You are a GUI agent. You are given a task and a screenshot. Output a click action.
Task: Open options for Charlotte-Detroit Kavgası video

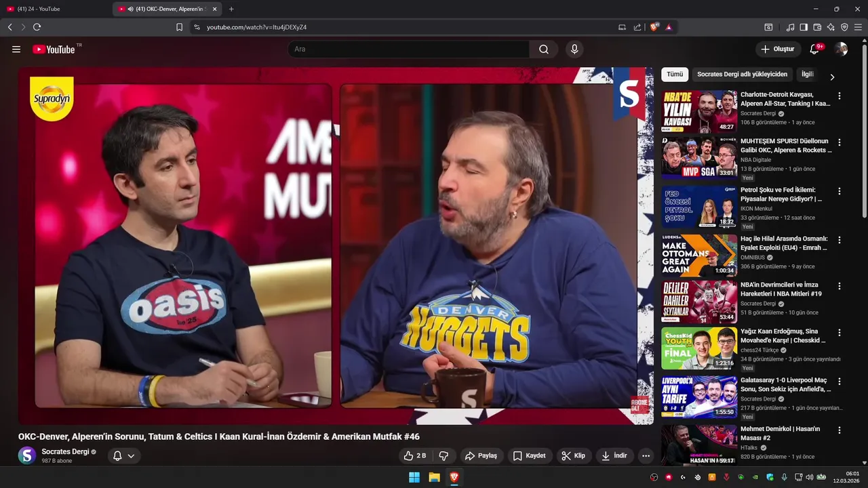(x=840, y=96)
